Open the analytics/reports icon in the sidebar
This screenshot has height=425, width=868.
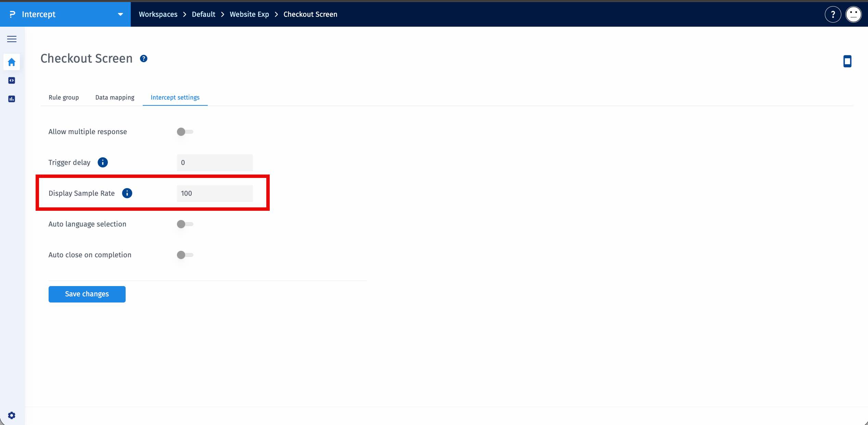coord(11,99)
